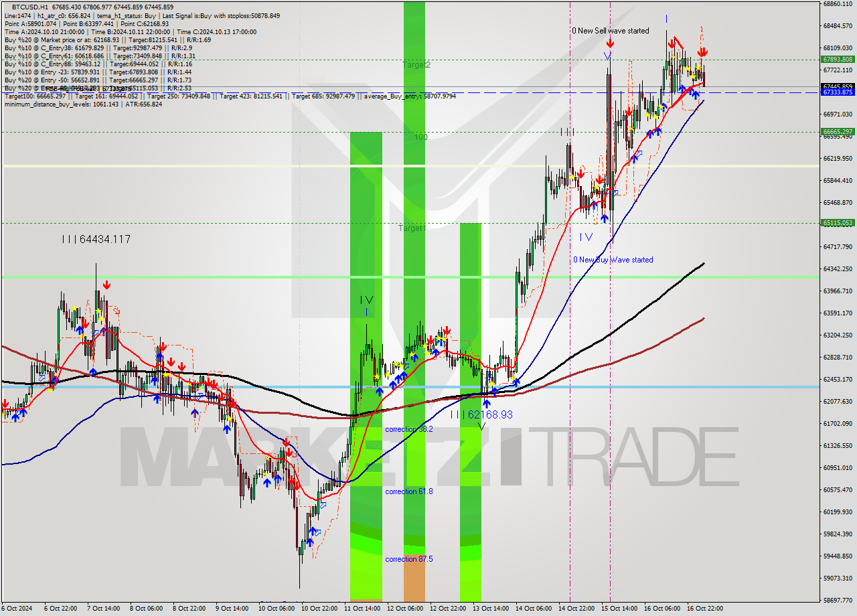Click the '7 Oct 14:00' time axis label
The height and width of the screenshot is (616, 857).
104,609
